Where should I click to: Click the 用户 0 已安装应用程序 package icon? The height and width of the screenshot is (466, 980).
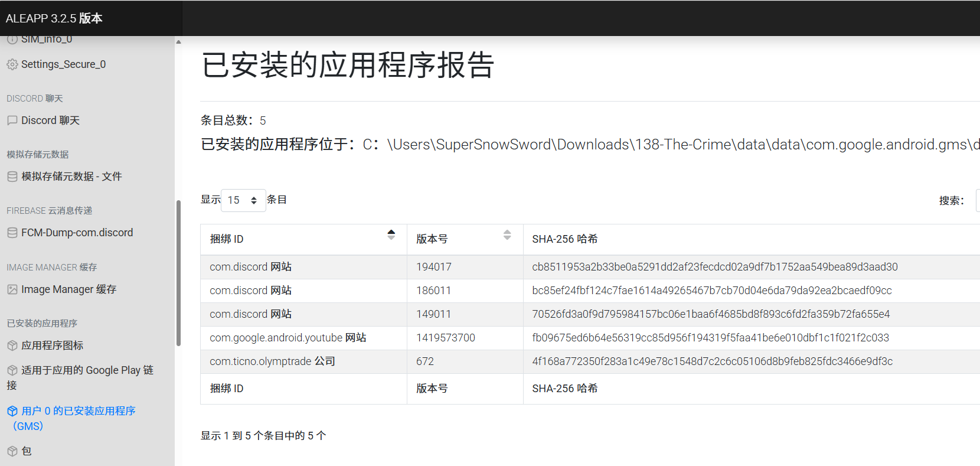coord(12,411)
